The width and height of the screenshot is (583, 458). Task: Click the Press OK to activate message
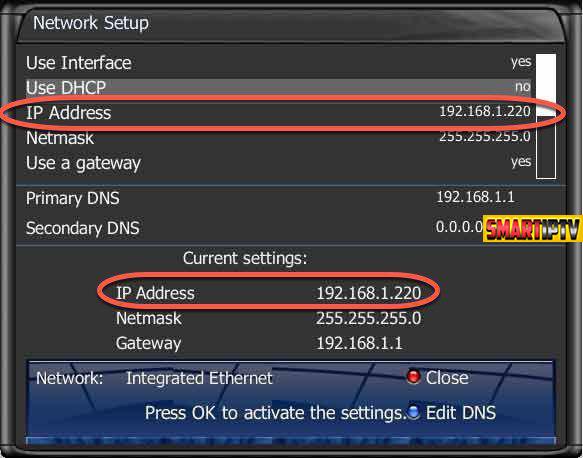coord(275,413)
